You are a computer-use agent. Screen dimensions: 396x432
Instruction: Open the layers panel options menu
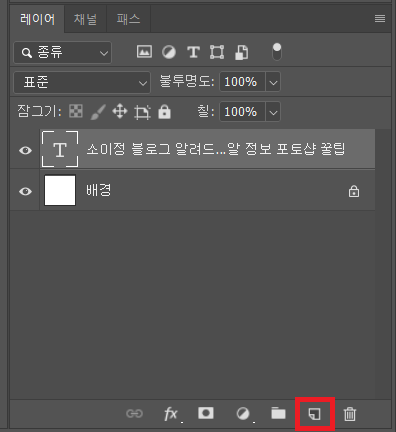click(380, 18)
